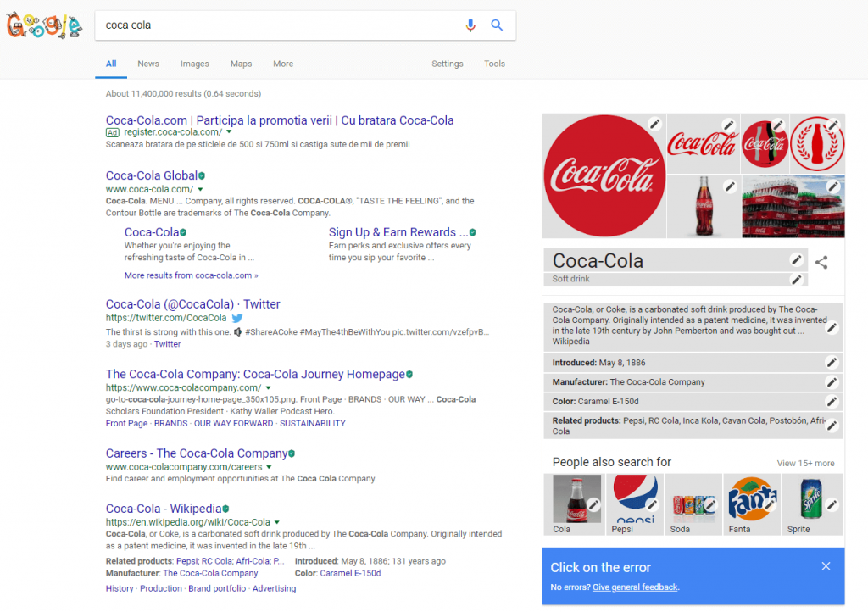Click pencil icon on Sprite thumbnail
The width and height of the screenshot is (868, 612).
click(x=832, y=504)
